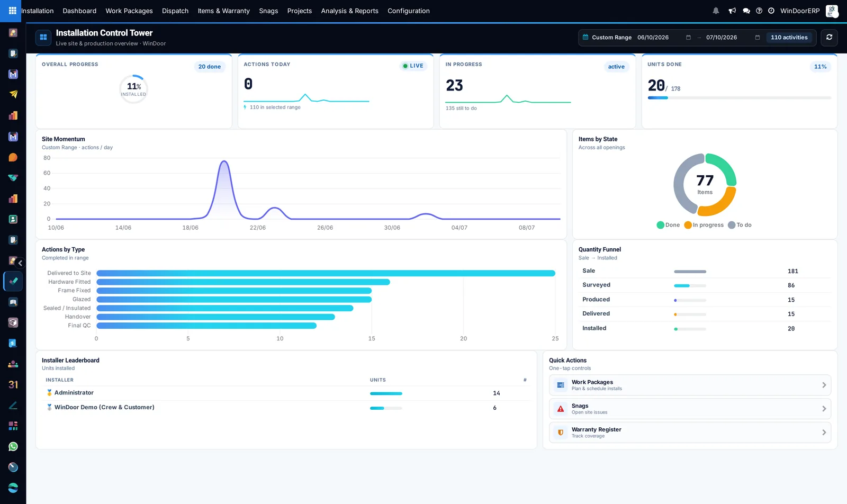This screenshot has width=847, height=504.
Task: Expand the Work Packages quick action chevron
Action: click(x=824, y=385)
